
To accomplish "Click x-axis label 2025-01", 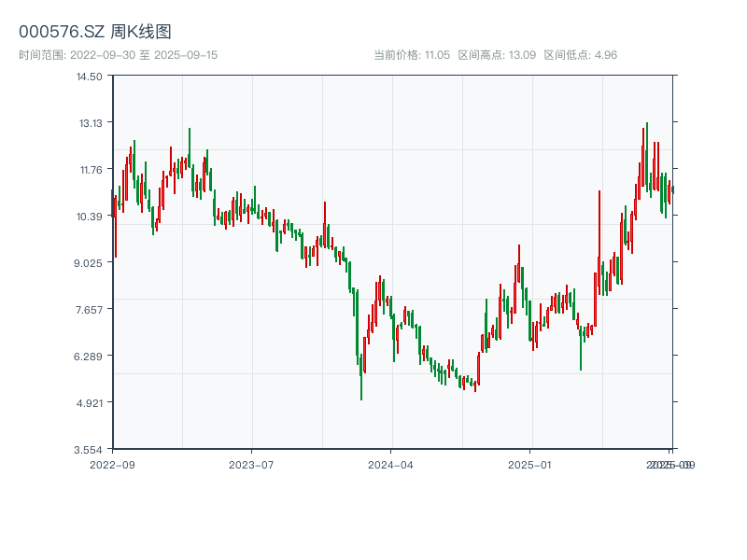I will (x=529, y=465).
